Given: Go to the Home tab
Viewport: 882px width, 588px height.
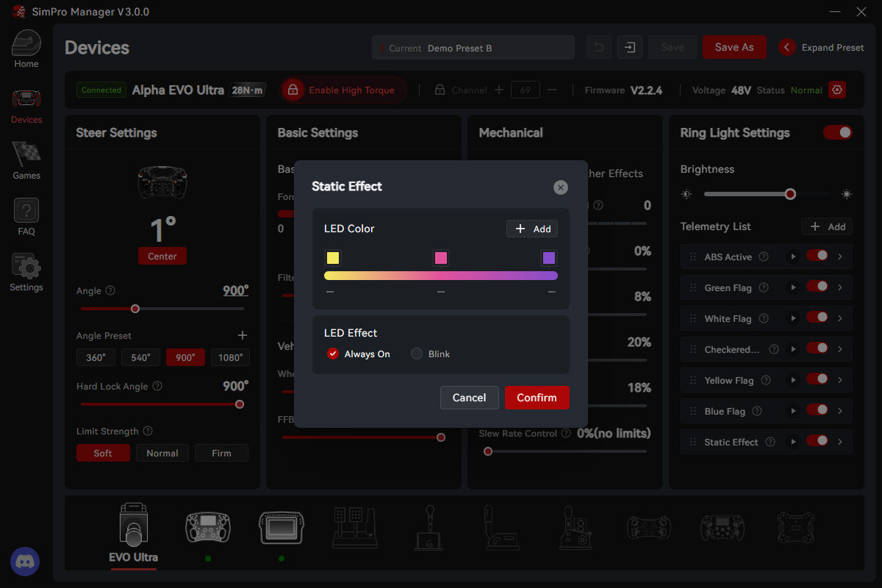Looking at the screenshot, I should 26,49.
